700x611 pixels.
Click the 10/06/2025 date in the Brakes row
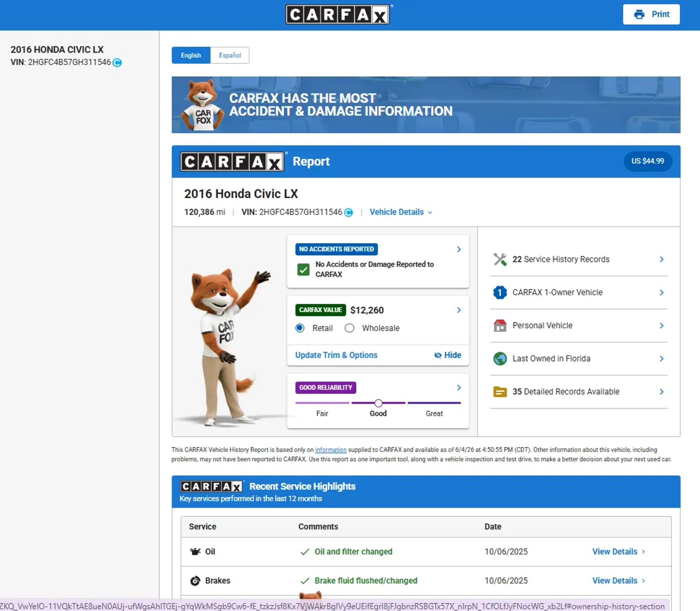506,581
